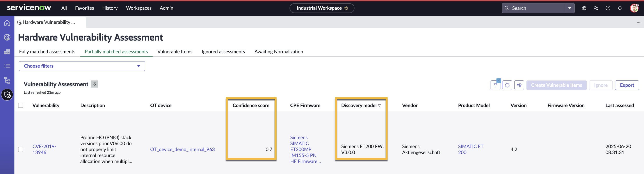Open the dashboard gauge sidebar icon
644x174 pixels.
pos(7,37)
